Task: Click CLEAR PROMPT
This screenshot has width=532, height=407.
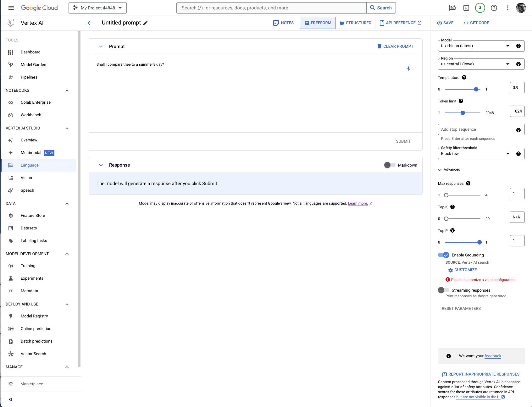Action: point(395,47)
